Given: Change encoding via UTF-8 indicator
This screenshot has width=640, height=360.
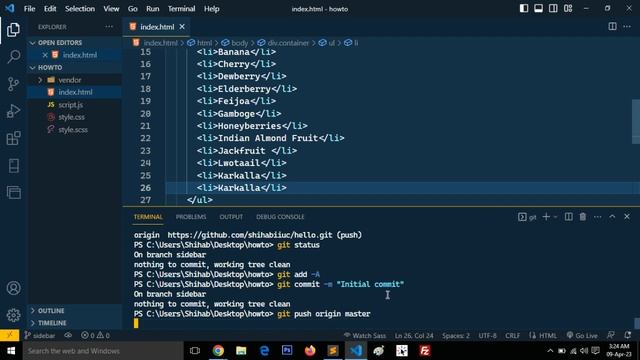Looking at the screenshot, I should point(487,336).
